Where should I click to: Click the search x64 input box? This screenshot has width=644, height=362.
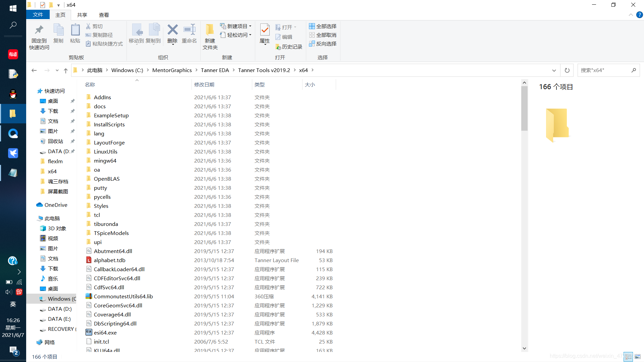[604, 70]
